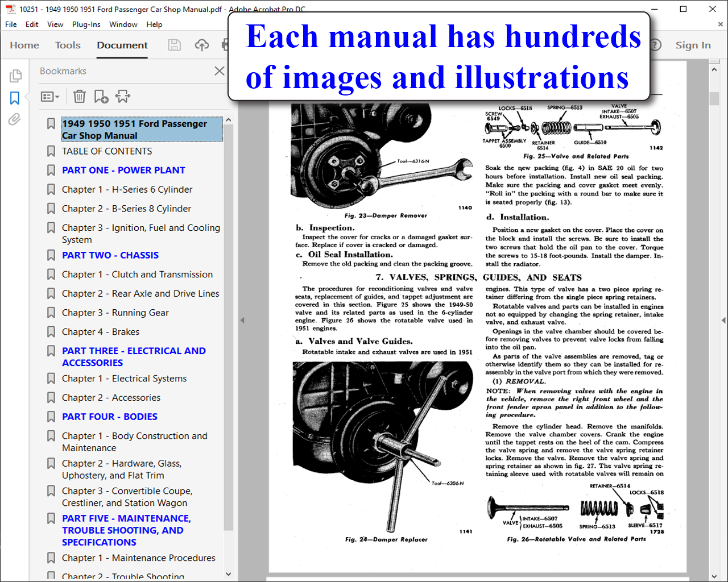Image resolution: width=728 pixels, height=582 pixels.
Task: Open Chapter 1 - Clutch and Transmission bookmark
Action: 137,275
